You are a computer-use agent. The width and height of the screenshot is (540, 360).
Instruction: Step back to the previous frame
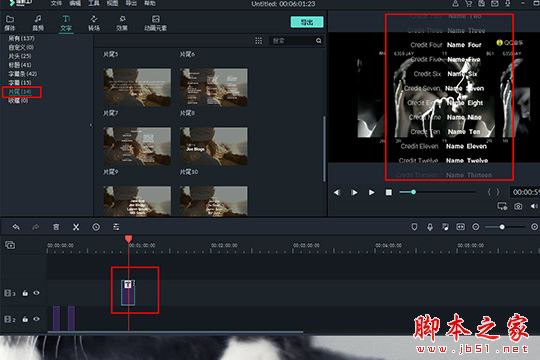337,192
